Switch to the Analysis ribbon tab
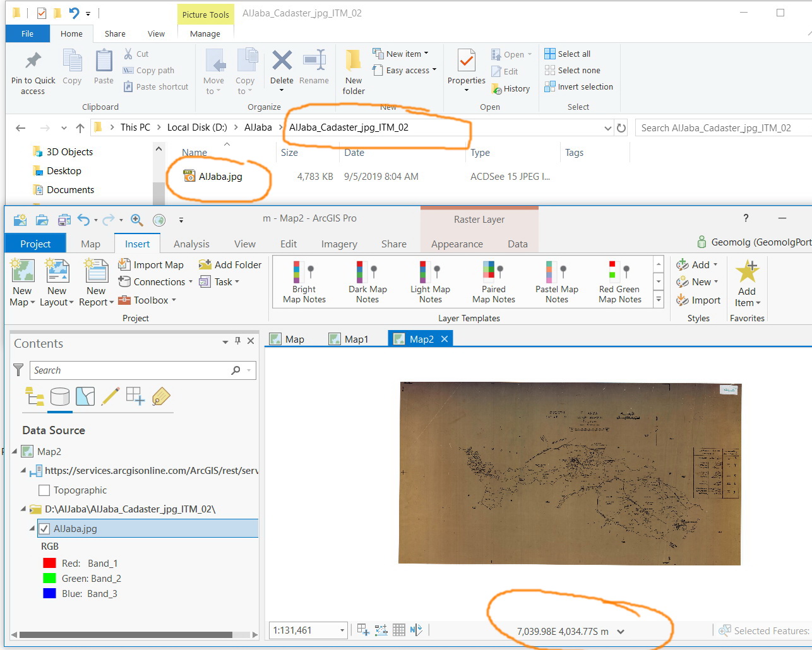This screenshot has width=812, height=650. [x=191, y=244]
